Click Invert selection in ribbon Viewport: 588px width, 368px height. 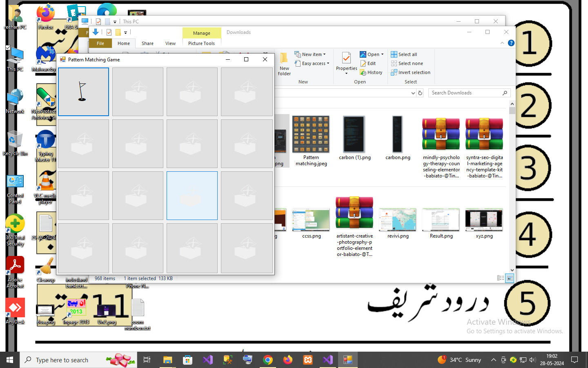(x=410, y=72)
